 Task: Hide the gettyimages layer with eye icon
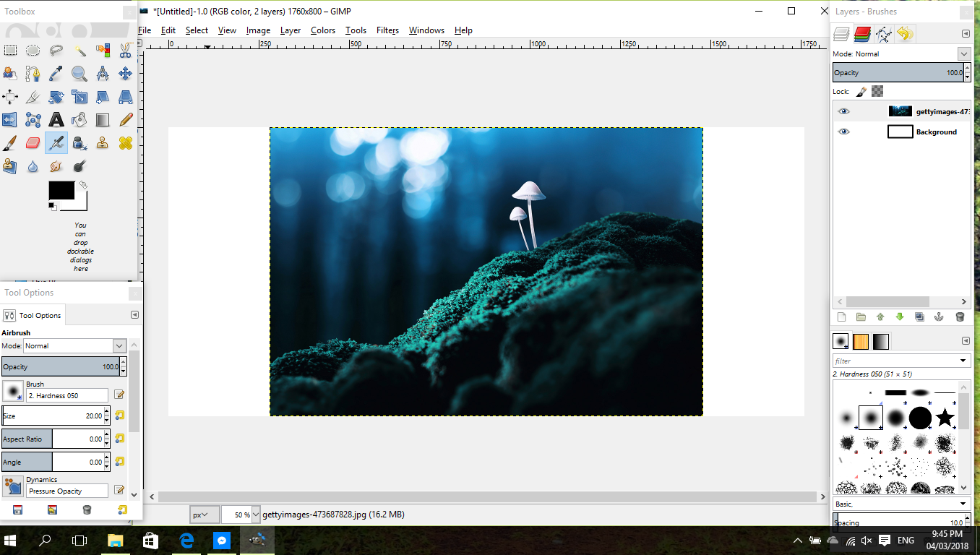(x=843, y=111)
